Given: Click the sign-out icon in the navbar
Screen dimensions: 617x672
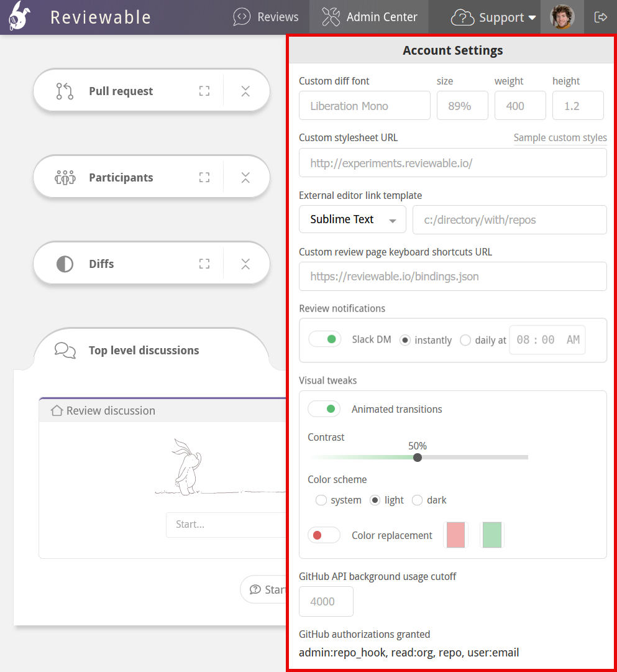Looking at the screenshot, I should [600, 17].
